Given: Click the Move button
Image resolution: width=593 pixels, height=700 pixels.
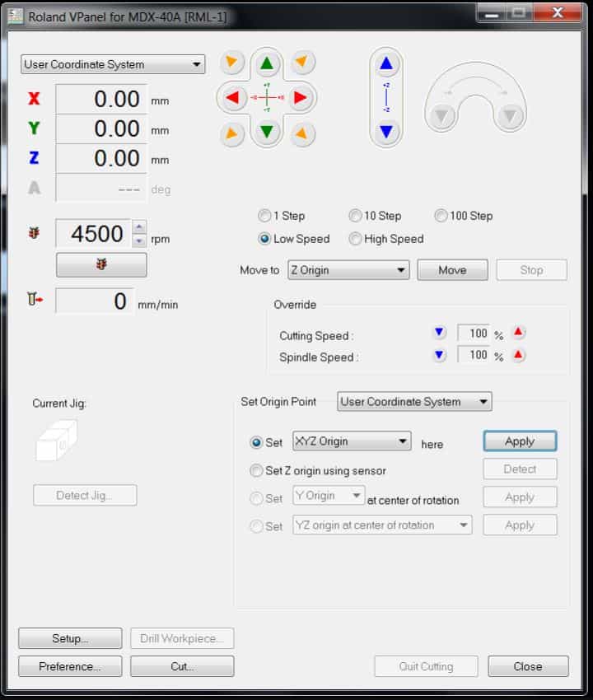Looking at the screenshot, I should click(x=452, y=270).
